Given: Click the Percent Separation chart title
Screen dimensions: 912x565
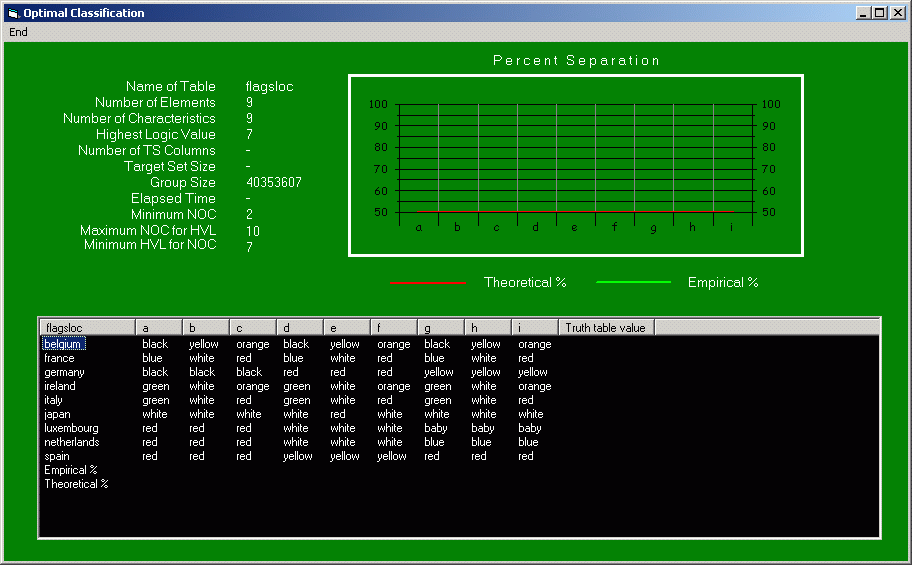Looking at the screenshot, I should coord(576,61).
